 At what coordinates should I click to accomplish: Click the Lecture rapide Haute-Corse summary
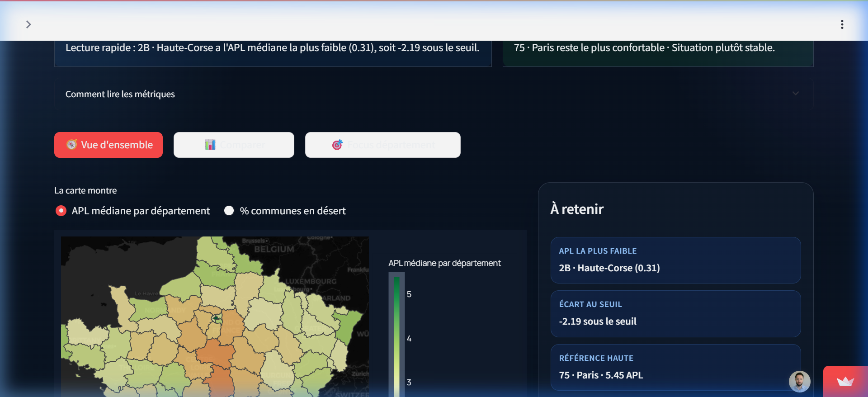point(273,47)
